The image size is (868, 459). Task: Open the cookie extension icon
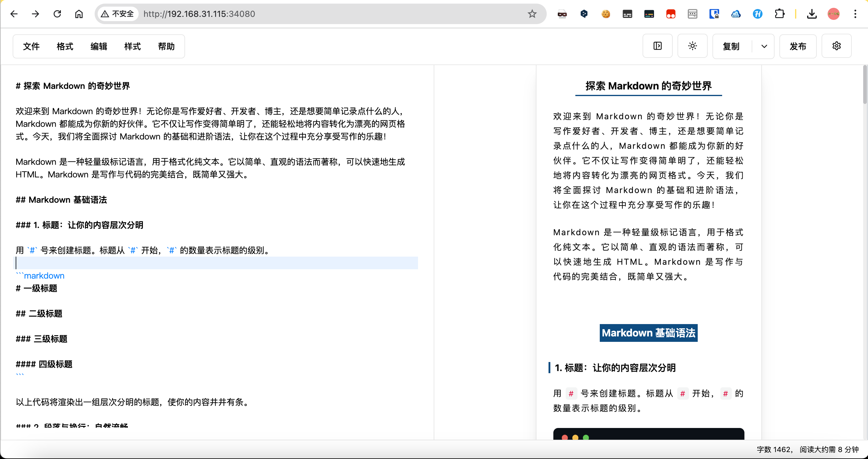pos(605,14)
